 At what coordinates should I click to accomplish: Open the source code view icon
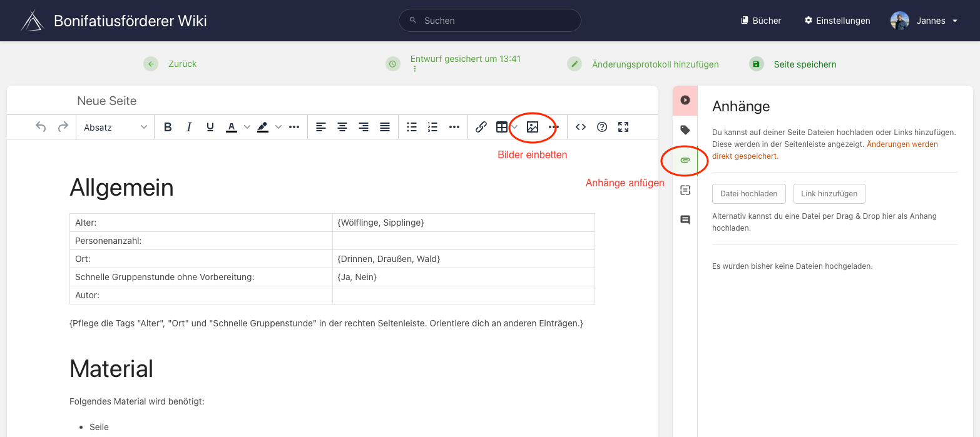(x=581, y=127)
